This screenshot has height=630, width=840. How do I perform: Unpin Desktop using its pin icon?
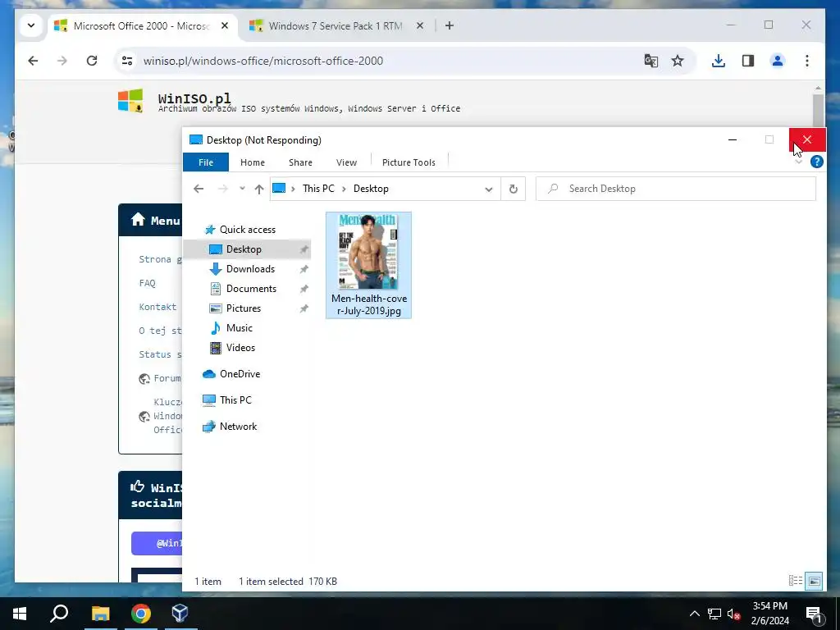(304, 249)
